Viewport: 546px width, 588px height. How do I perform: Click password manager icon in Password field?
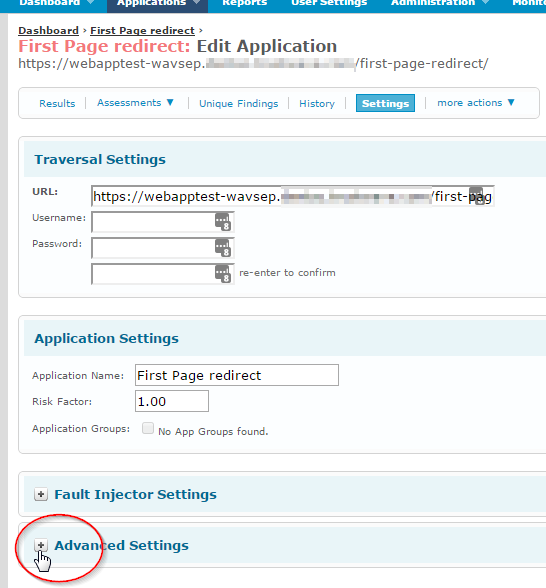click(222, 248)
